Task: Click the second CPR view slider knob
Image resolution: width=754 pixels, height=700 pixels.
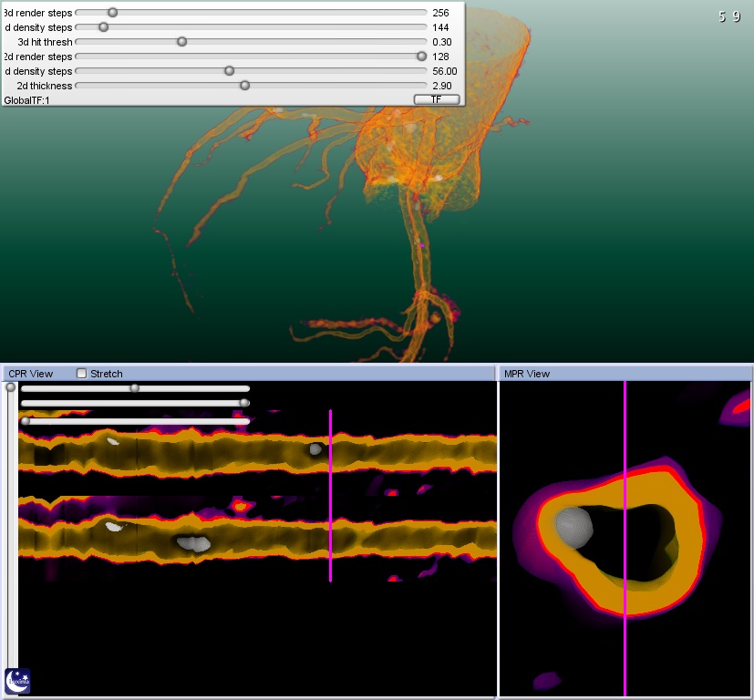Action: point(244,403)
